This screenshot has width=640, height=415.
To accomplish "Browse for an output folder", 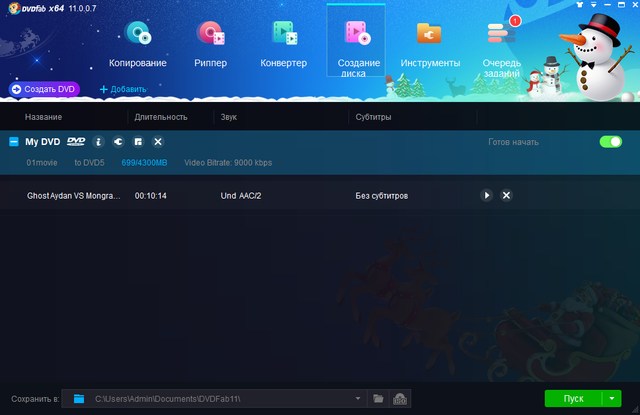I will [378, 399].
